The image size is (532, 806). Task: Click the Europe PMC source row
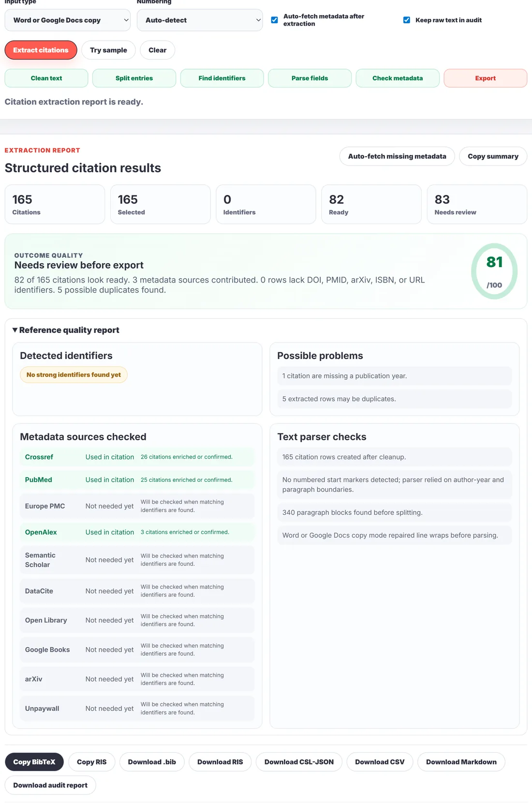137,506
